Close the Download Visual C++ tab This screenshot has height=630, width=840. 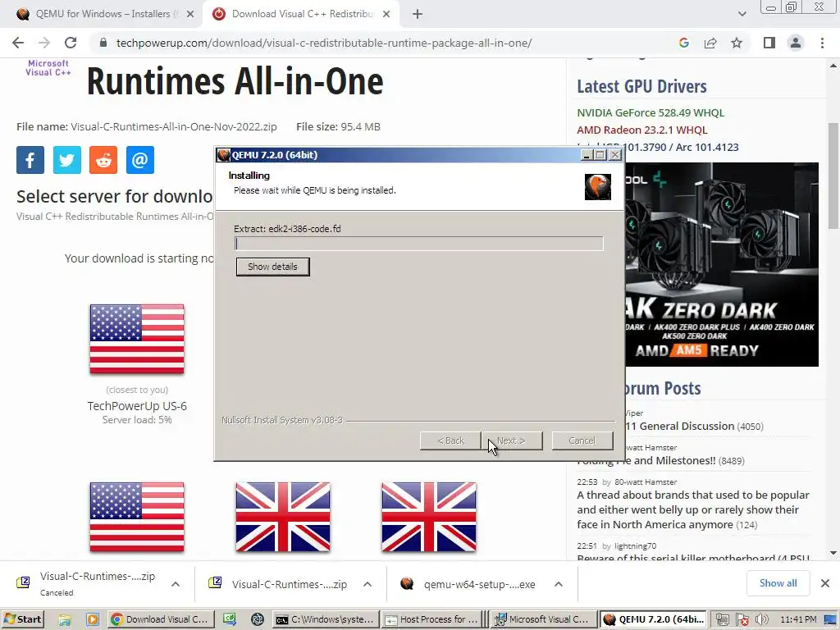(386, 14)
